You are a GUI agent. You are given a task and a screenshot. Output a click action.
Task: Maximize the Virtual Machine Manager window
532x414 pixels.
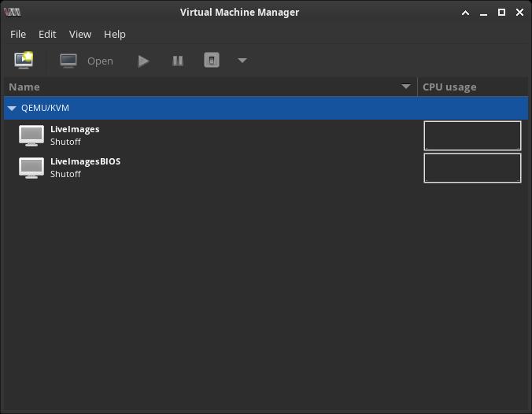tap(501, 13)
